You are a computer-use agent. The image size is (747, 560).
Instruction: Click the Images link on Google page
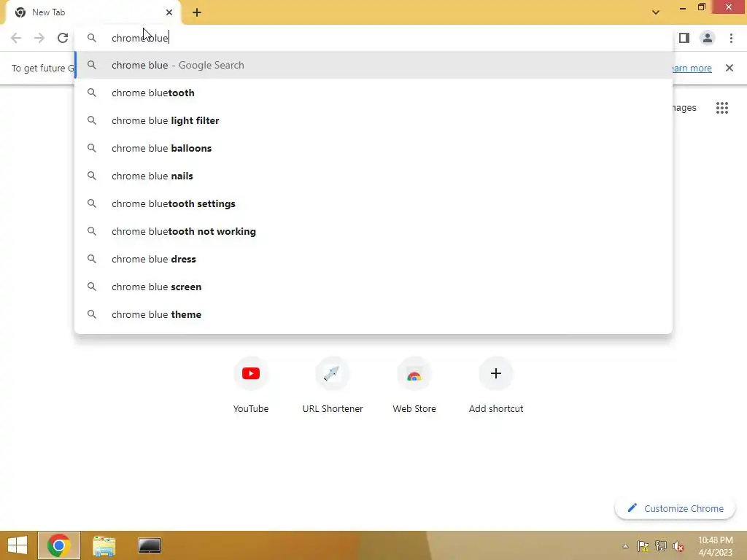click(x=684, y=108)
